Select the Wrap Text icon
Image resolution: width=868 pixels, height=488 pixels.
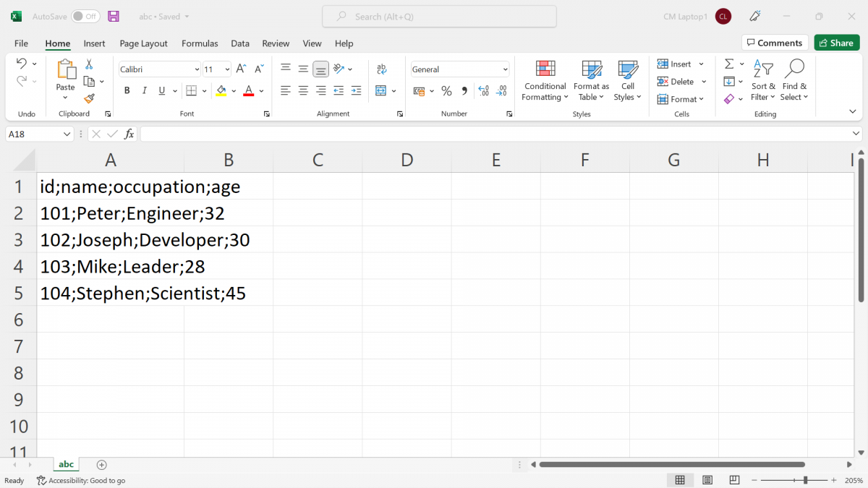pos(381,69)
